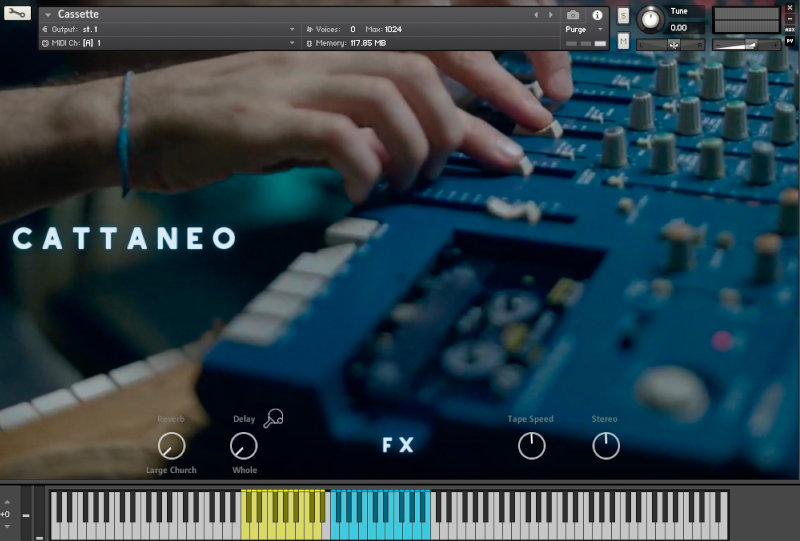800x541 pixels.
Task: Click the Delay knob
Action: click(244, 446)
